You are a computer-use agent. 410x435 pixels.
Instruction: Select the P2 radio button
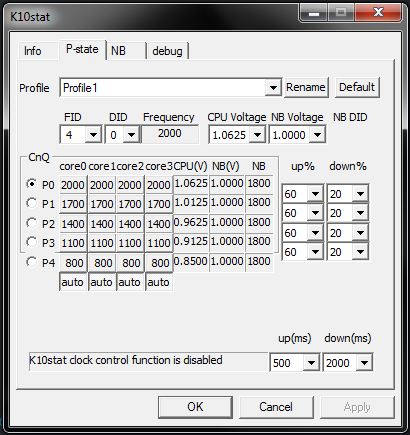tap(31, 223)
